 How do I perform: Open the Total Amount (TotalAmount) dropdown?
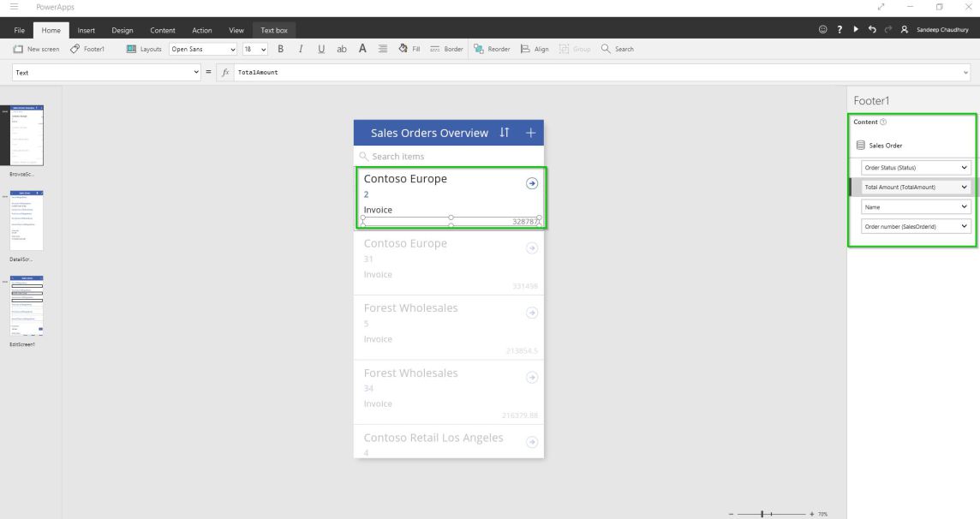[x=916, y=187]
